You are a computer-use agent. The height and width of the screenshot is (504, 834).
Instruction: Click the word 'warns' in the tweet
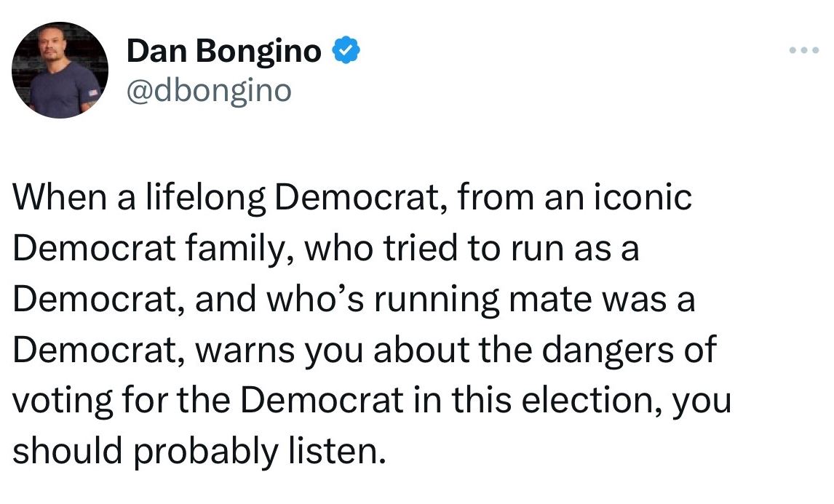point(245,351)
